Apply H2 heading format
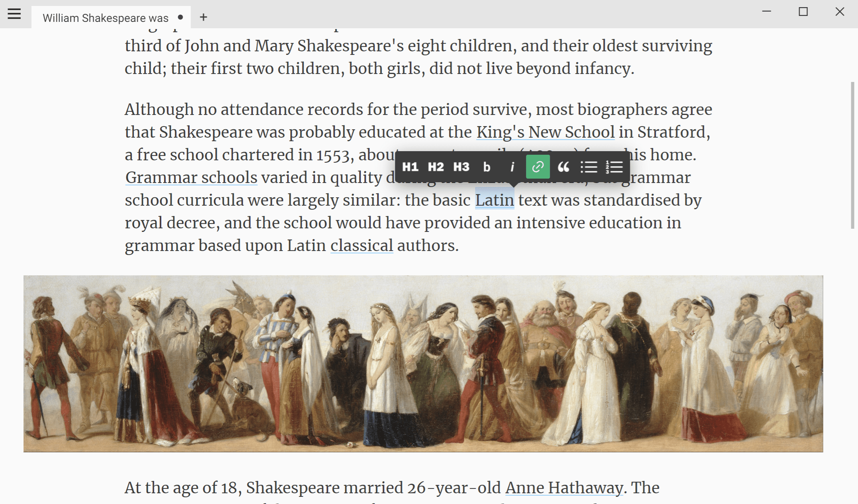 pyautogui.click(x=436, y=167)
